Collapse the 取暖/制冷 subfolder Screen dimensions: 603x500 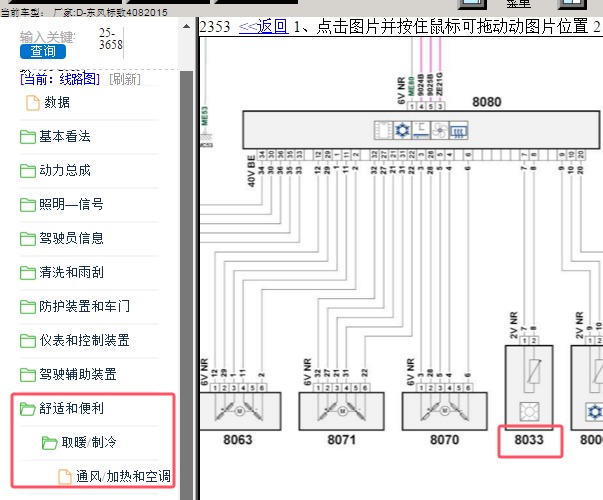pos(88,442)
